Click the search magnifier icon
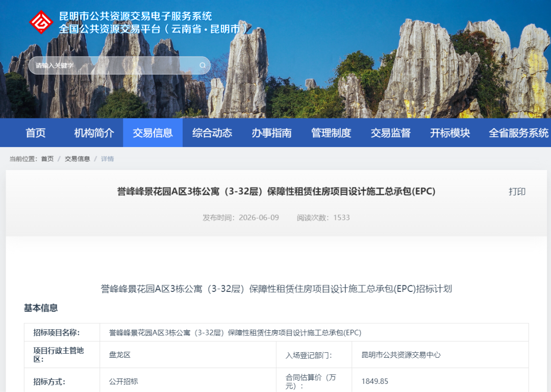551x392 pixels. click(203, 65)
